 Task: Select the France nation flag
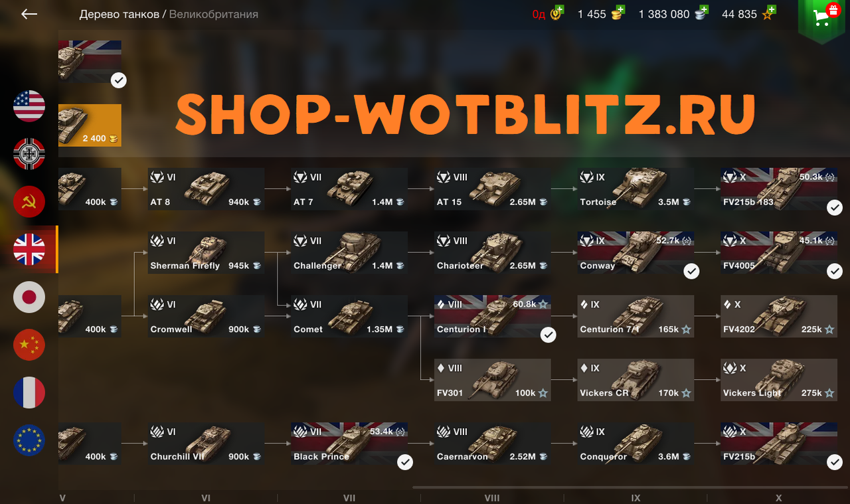click(29, 393)
